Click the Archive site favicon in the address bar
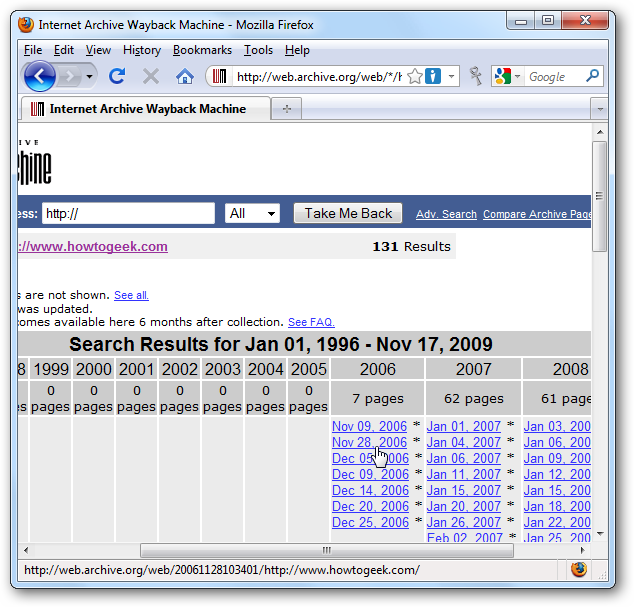 click(x=220, y=76)
